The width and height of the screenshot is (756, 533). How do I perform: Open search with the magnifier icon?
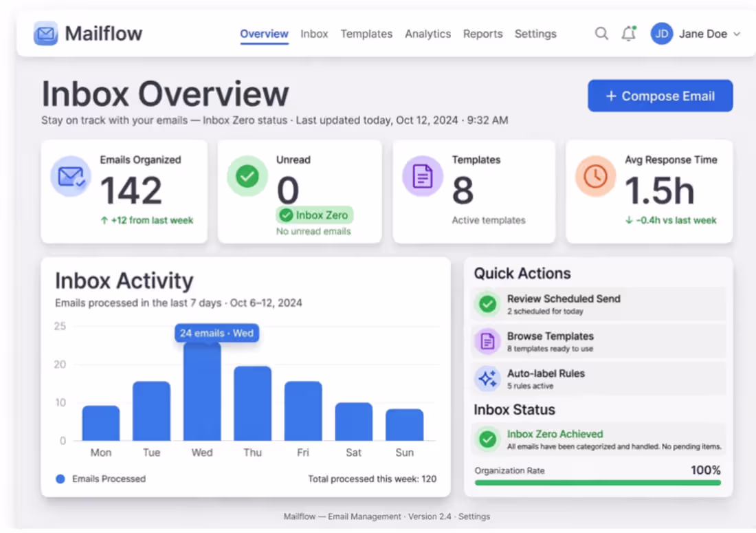(x=601, y=33)
